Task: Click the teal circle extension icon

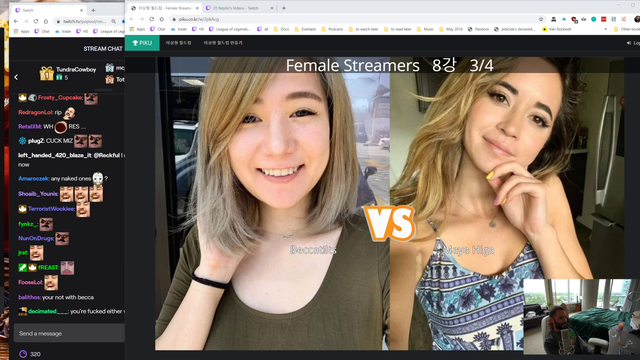Action: point(593,19)
